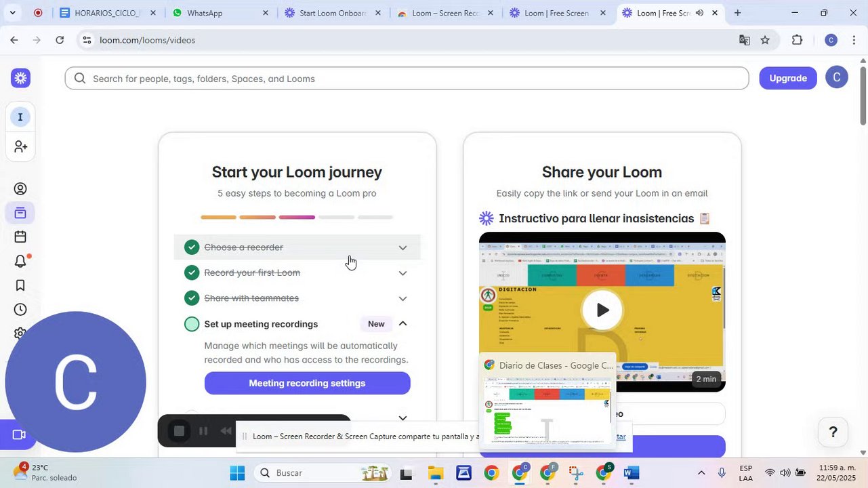
Task: Pause the Loom recording
Action: point(203,431)
